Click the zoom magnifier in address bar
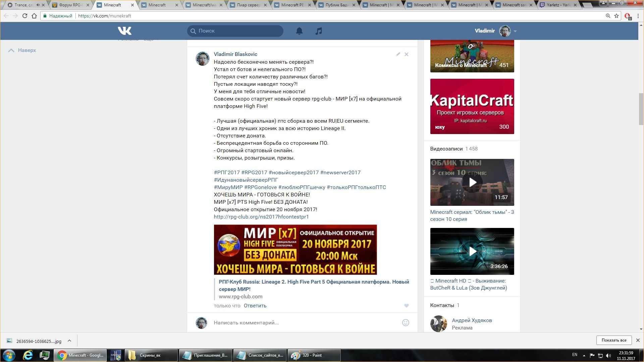This screenshot has width=644, height=362. click(x=608, y=16)
